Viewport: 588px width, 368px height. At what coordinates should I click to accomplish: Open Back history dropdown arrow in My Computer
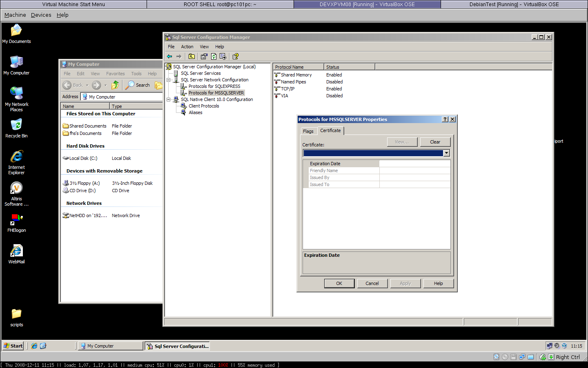click(87, 85)
